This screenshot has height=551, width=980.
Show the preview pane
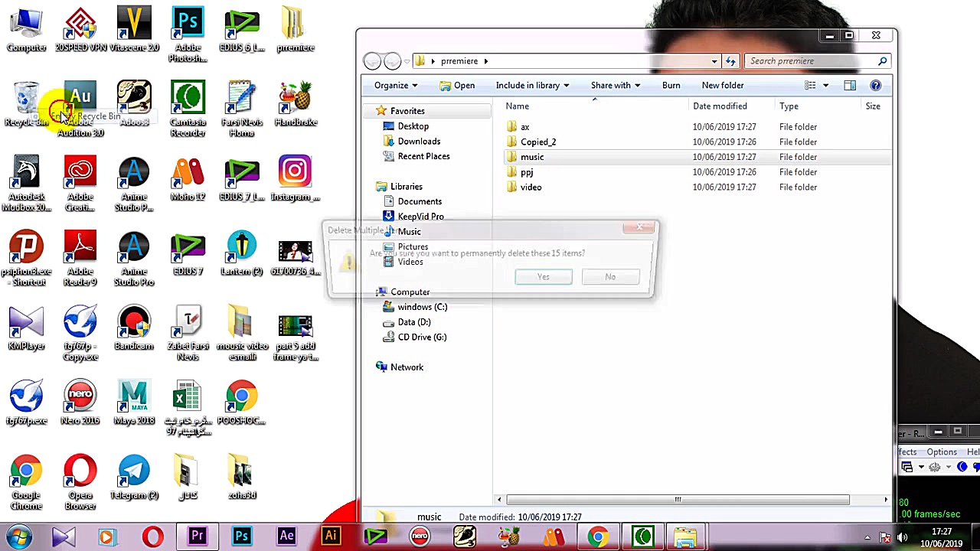pyautogui.click(x=850, y=86)
